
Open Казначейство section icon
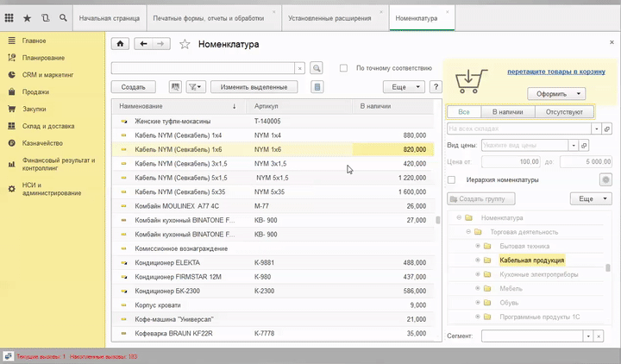click(x=11, y=143)
